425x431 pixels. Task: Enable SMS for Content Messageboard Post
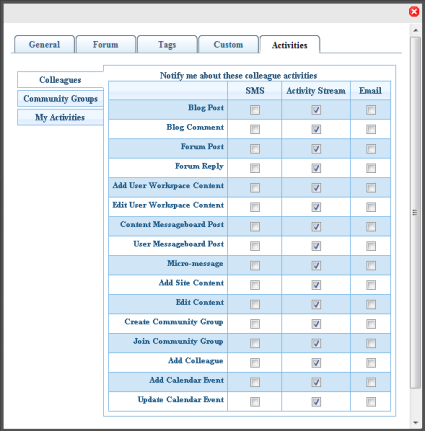pyautogui.click(x=255, y=227)
